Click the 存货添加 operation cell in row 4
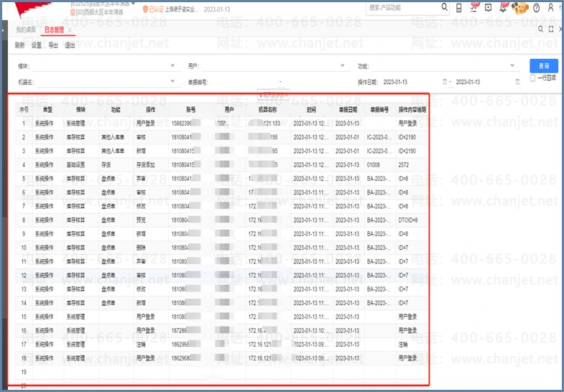The height and width of the screenshot is (392, 564). [145, 164]
